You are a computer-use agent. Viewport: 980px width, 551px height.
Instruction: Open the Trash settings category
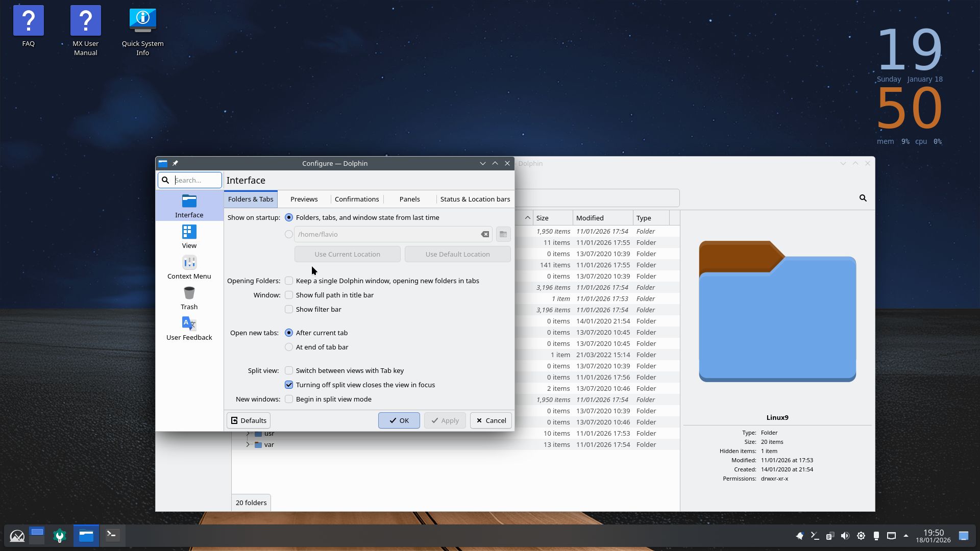[x=189, y=297]
